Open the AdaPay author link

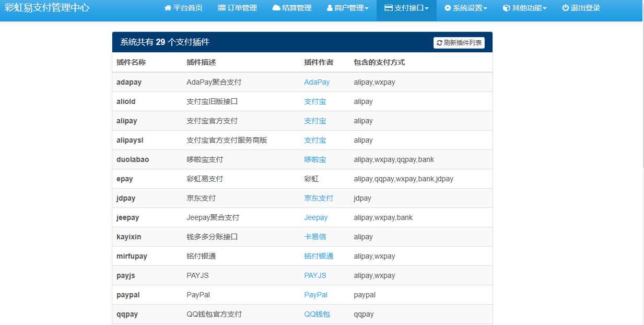pos(317,82)
